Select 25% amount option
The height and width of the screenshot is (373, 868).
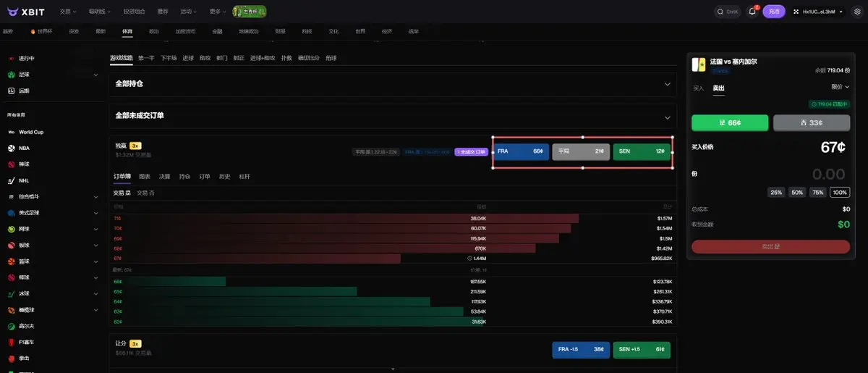(776, 192)
